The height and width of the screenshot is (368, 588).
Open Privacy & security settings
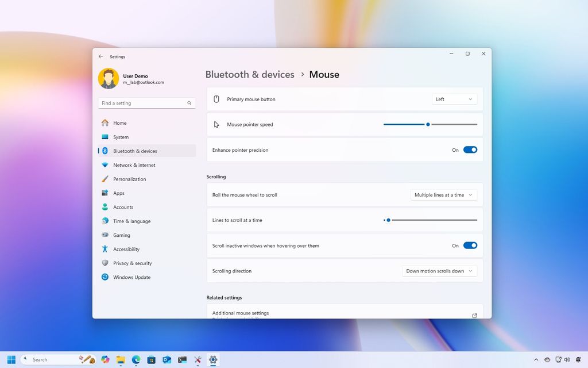pos(132,263)
